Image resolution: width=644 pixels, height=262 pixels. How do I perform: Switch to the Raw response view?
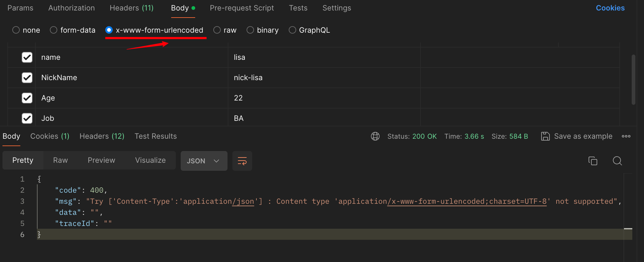pyautogui.click(x=60, y=160)
